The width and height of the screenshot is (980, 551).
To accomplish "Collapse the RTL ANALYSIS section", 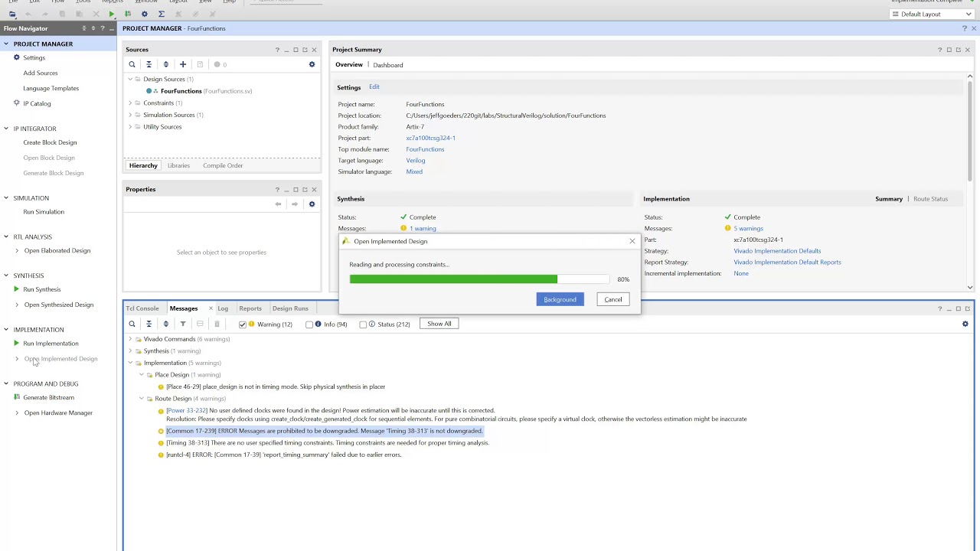I will 6,236.
